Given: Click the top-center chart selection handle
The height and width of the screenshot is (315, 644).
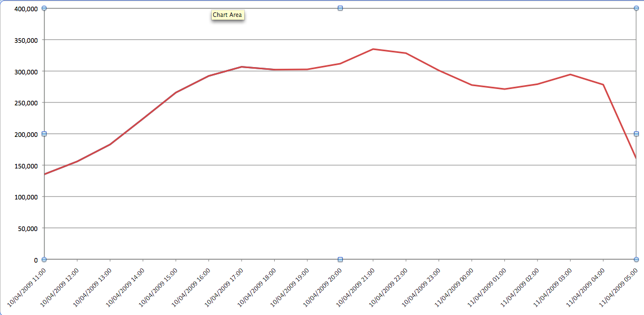Looking at the screenshot, I should click(340, 8).
